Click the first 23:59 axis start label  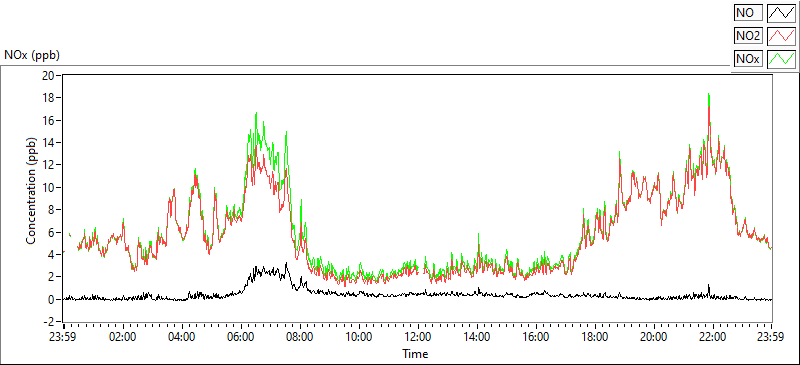point(64,336)
